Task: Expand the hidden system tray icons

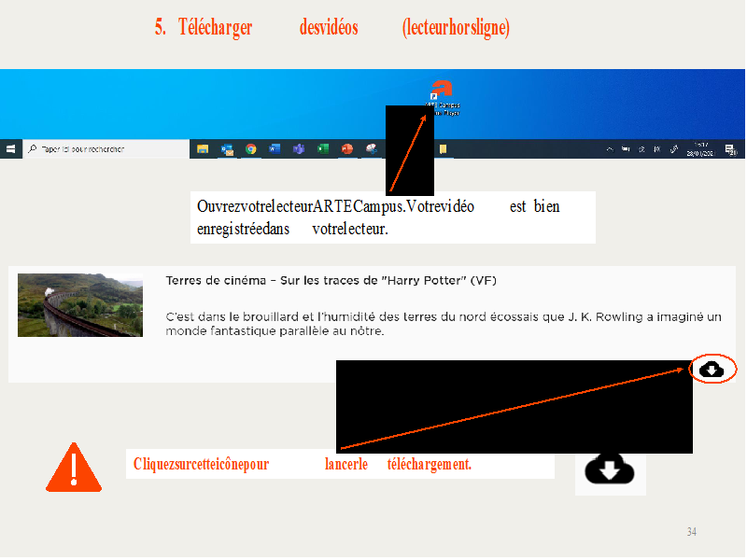Action: coord(610,149)
